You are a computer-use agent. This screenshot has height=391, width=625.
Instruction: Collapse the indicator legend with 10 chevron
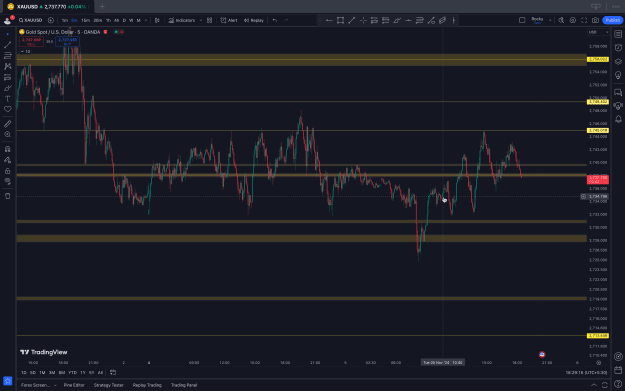coord(25,51)
